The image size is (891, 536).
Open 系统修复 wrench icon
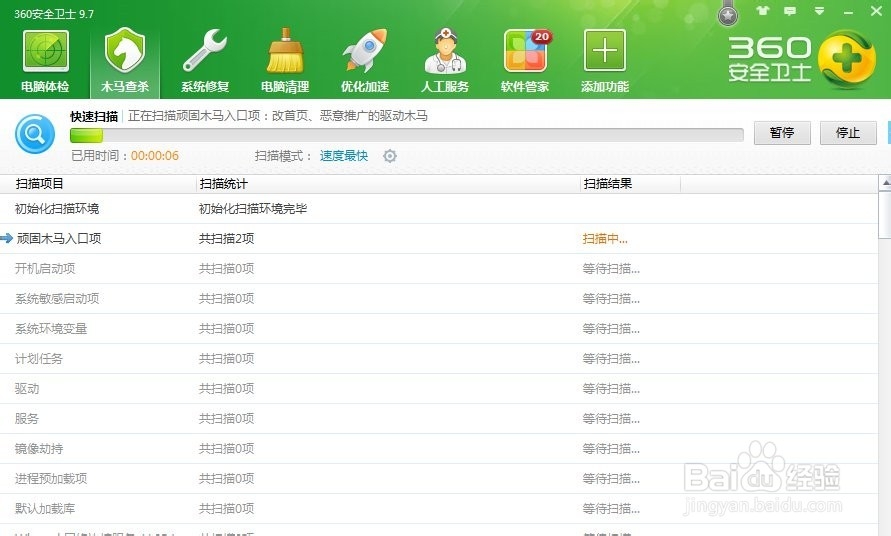[x=205, y=51]
